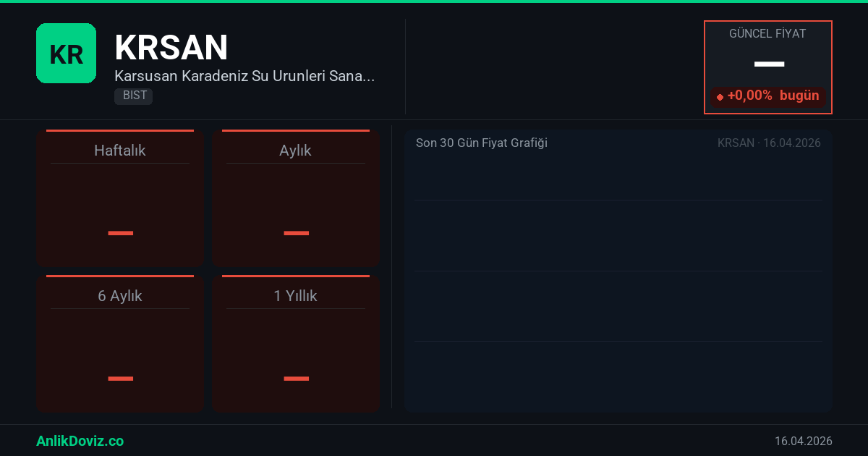Select the 1 Yıllık performance card
Image resolution: width=868 pixels, height=456 pixels.
click(296, 345)
